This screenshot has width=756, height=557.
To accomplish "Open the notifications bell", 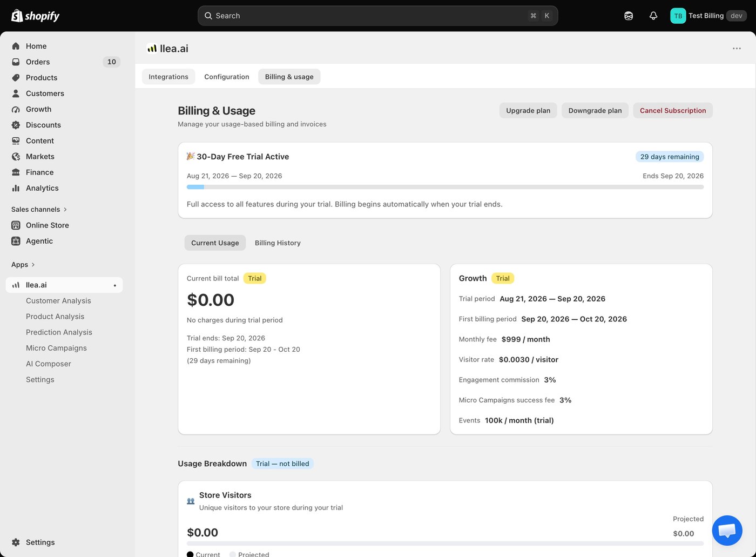I will (x=653, y=16).
